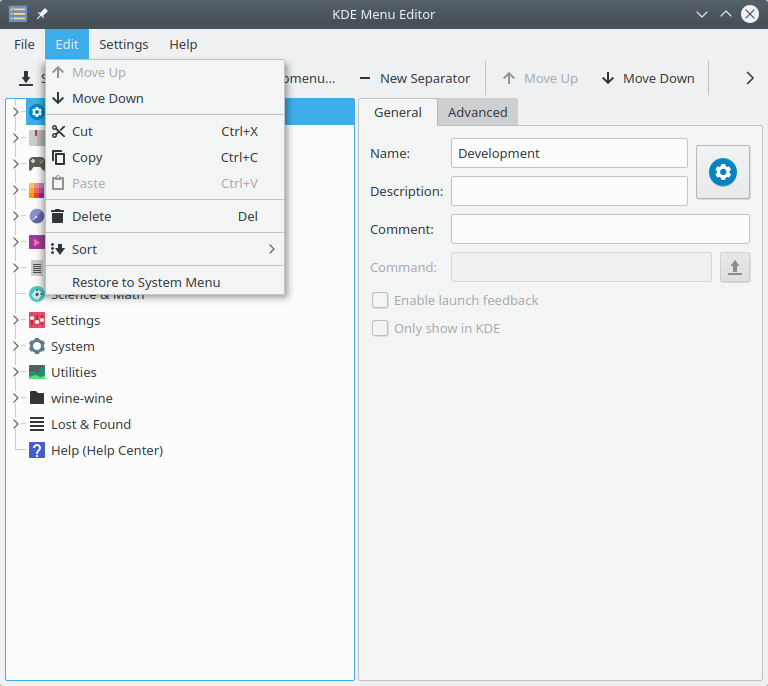The height and width of the screenshot is (686, 768).
Task: Click the toolbar overflow chevron
Action: (749, 78)
